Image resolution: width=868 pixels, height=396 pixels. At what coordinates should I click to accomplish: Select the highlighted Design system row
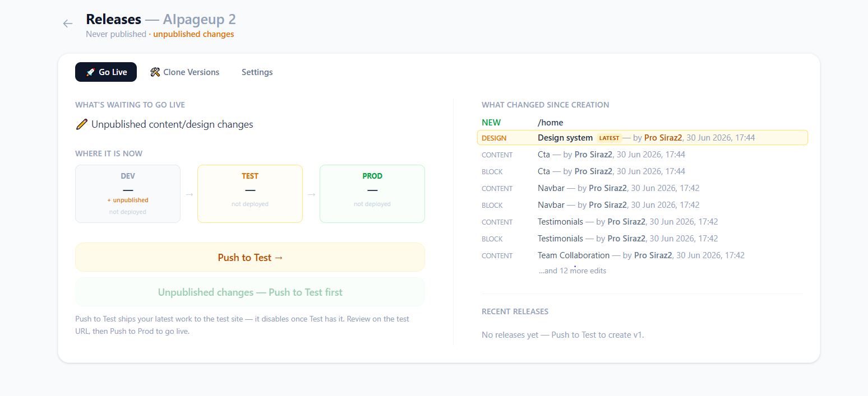click(x=643, y=138)
